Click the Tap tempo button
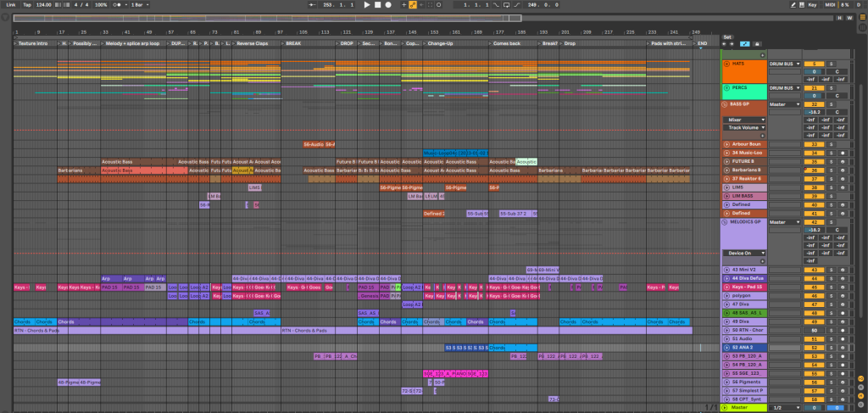 tap(27, 4)
